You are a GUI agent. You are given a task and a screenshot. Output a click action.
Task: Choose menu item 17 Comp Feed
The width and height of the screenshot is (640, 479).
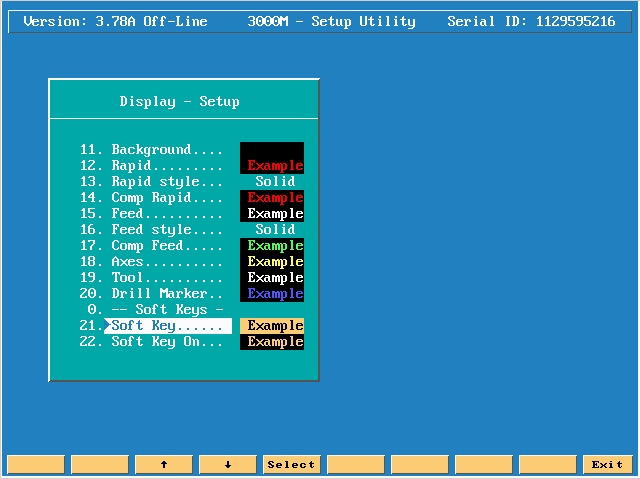(151, 246)
